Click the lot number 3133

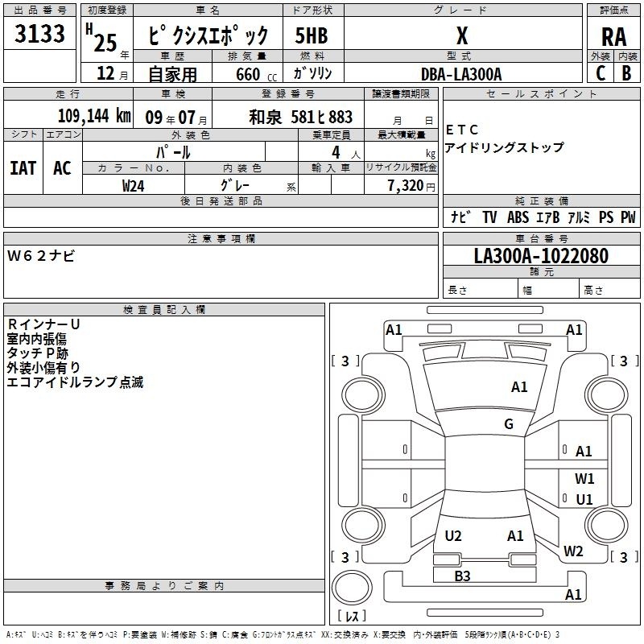click(x=39, y=35)
